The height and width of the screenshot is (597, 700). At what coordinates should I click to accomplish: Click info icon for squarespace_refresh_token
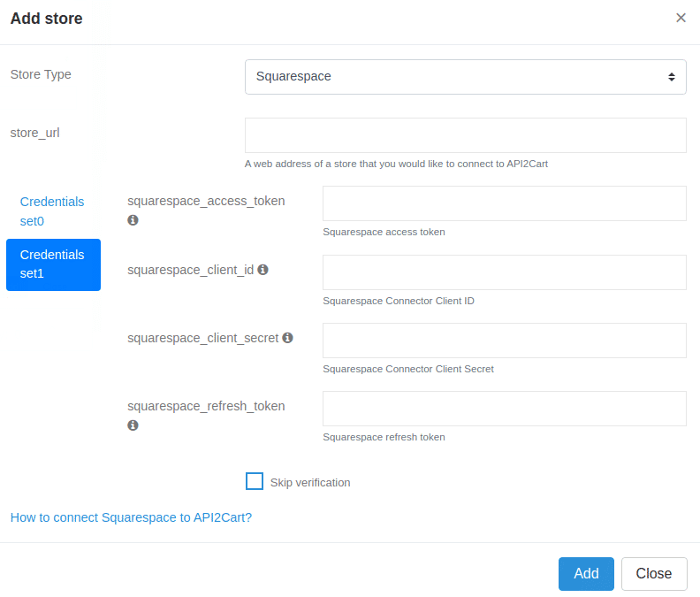[x=133, y=425]
